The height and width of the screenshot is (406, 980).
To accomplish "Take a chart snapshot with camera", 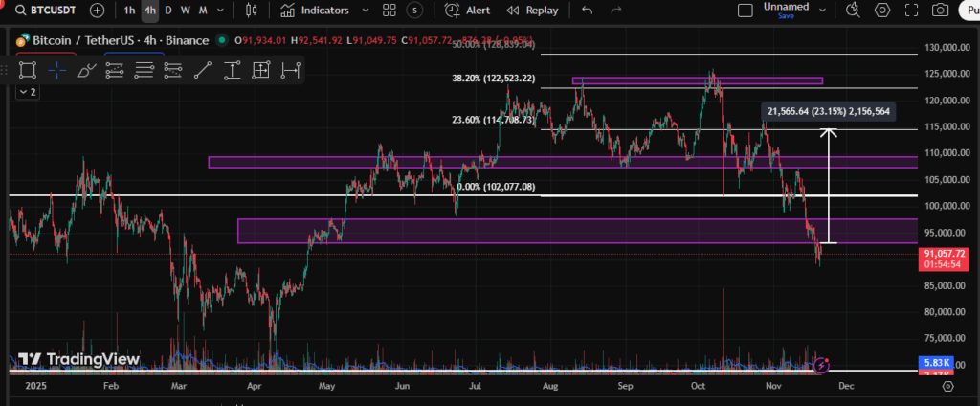I will 941,11.
